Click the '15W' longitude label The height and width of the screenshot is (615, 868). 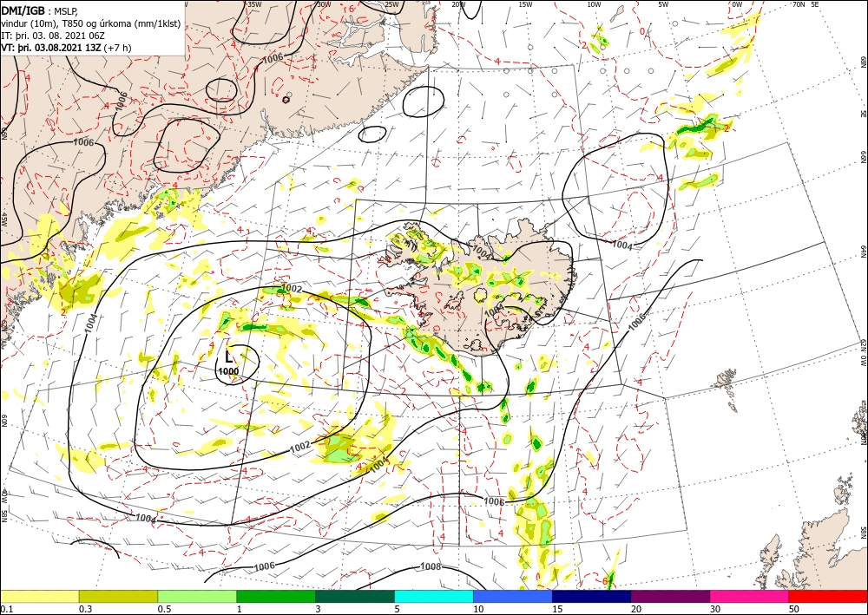pyautogui.click(x=526, y=4)
